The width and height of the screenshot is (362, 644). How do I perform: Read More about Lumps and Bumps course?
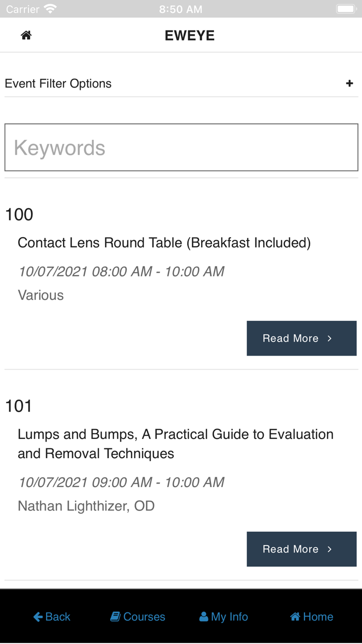[301, 549]
